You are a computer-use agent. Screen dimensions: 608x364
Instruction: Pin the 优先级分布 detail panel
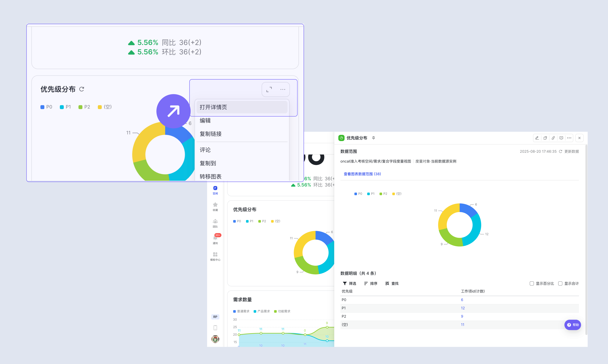click(x=373, y=138)
